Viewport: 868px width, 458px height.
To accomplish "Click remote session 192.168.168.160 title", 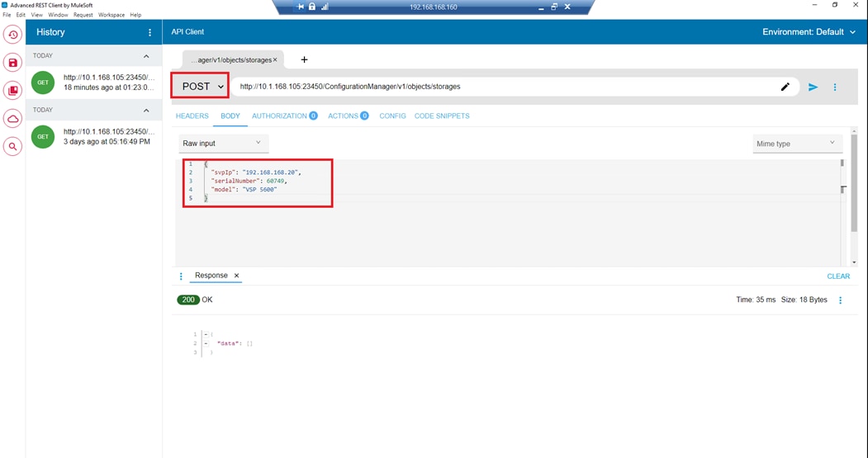I will tap(433, 7).
